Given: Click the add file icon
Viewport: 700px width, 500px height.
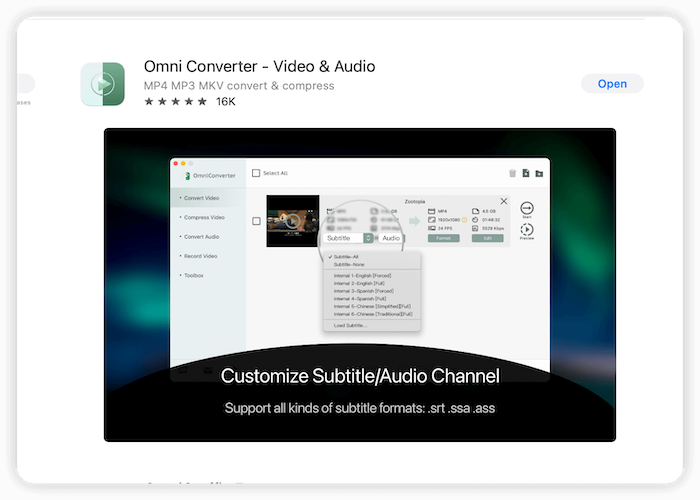Looking at the screenshot, I should point(526,173).
